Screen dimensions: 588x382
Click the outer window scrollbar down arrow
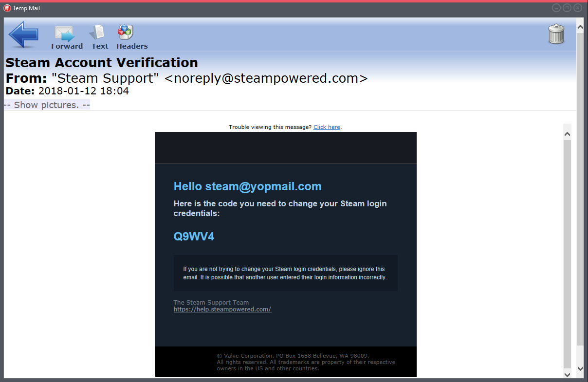point(580,368)
